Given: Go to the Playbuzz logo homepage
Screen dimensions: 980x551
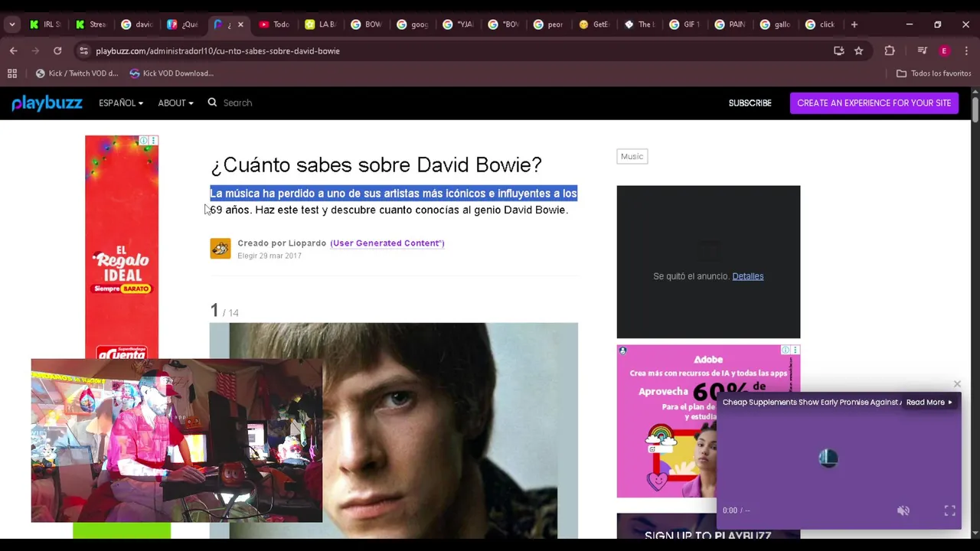Looking at the screenshot, I should click(x=47, y=103).
